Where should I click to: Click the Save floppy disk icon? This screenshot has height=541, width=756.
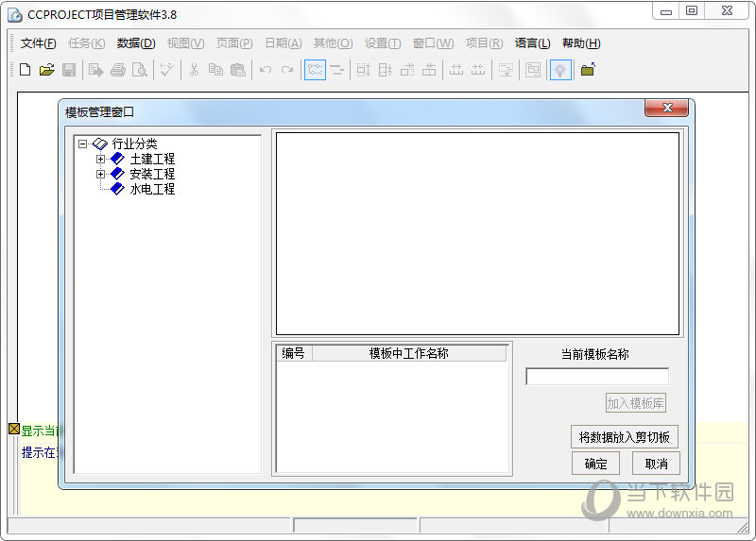pos(69,70)
